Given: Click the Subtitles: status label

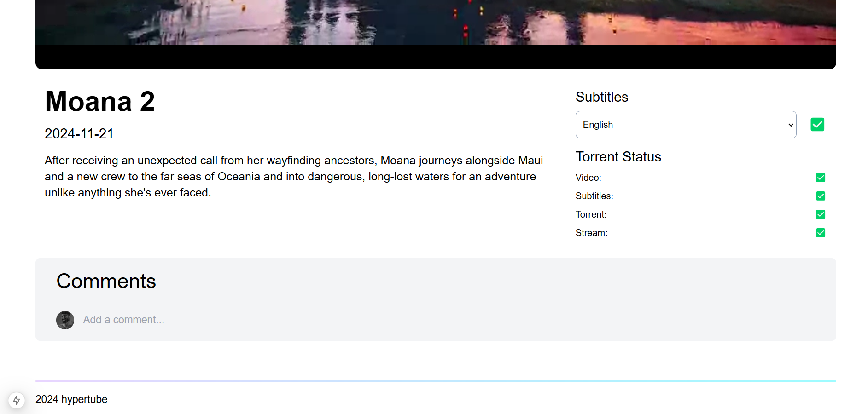Looking at the screenshot, I should [x=594, y=196].
